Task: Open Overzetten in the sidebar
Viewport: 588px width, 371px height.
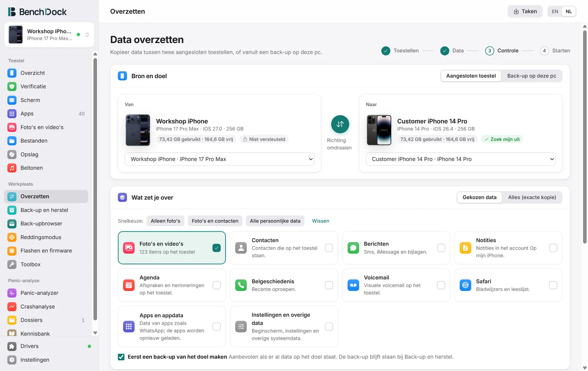Action: [x=46, y=196]
